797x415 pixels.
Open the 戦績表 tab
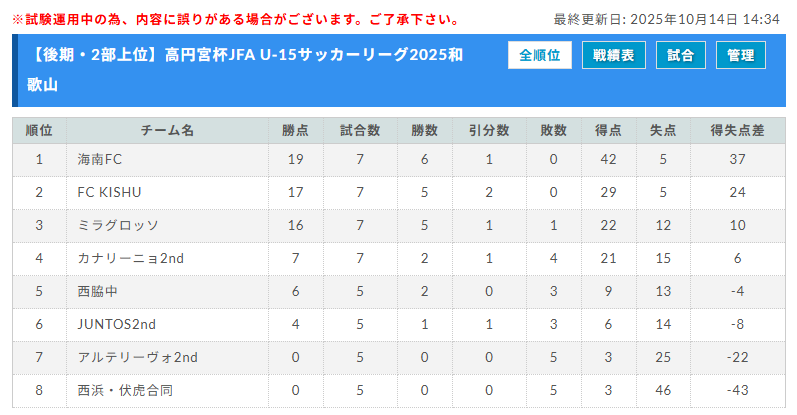[613, 55]
